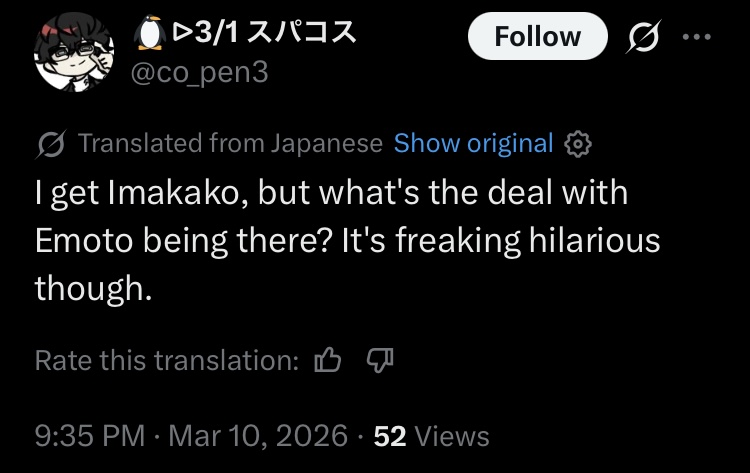Open the @co_pen3 handle link
Screen dimensions: 750x473
pos(199,73)
